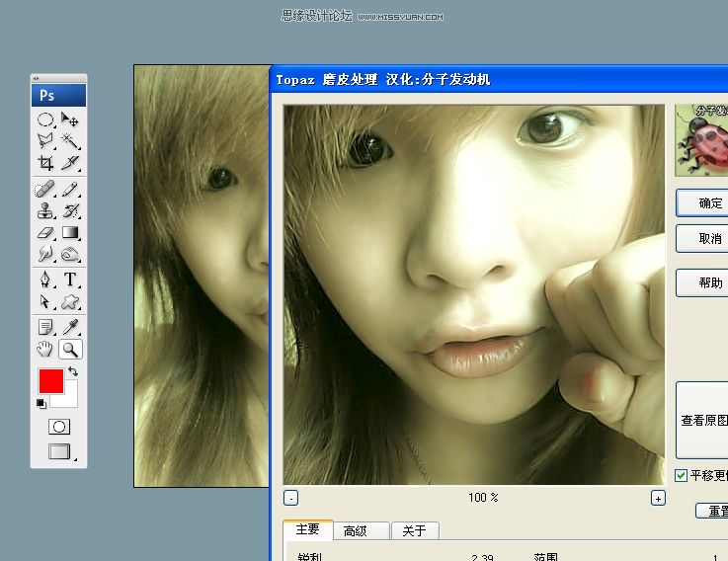Select the Zoom magnifier tool
728x561 pixels.
(x=70, y=350)
